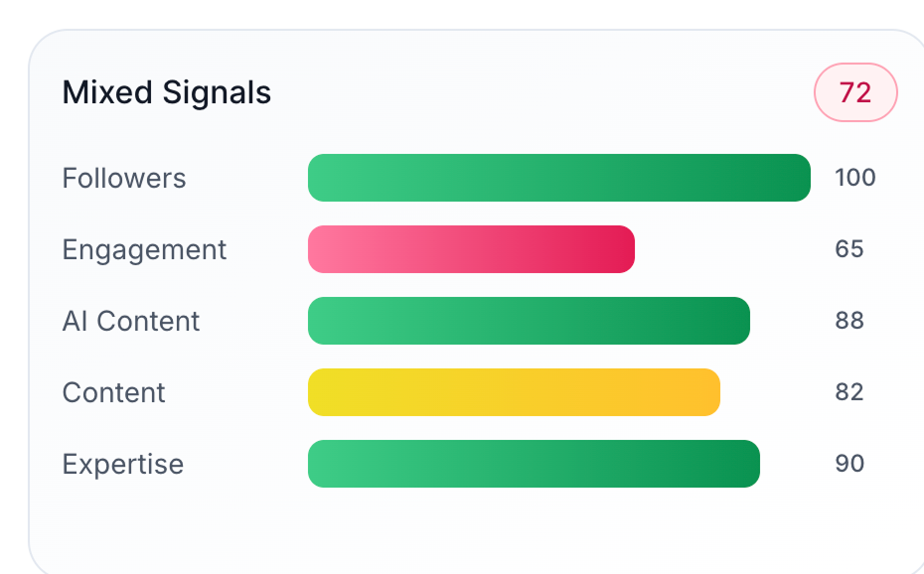The image size is (924, 574).
Task: Click the Engagement score value 65
Action: [849, 249]
